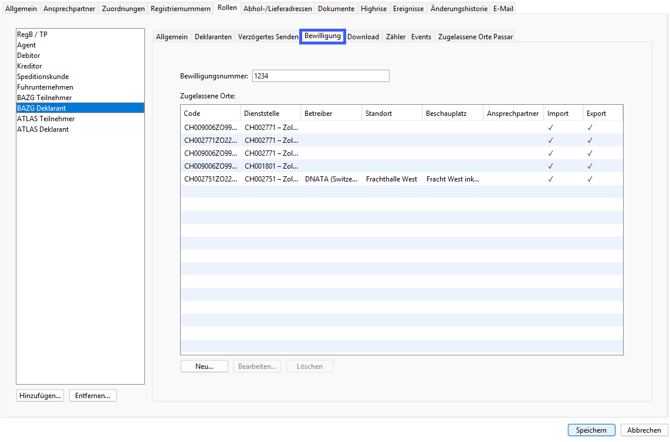This screenshot has width=670, height=442.
Task: Click the Neu... button
Action: [x=204, y=367]
